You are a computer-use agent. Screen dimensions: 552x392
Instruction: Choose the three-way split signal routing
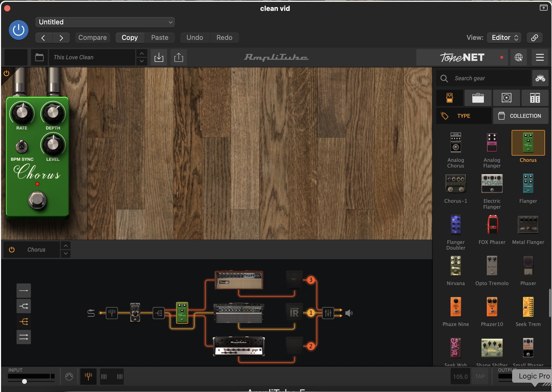[x=24, y=322]
